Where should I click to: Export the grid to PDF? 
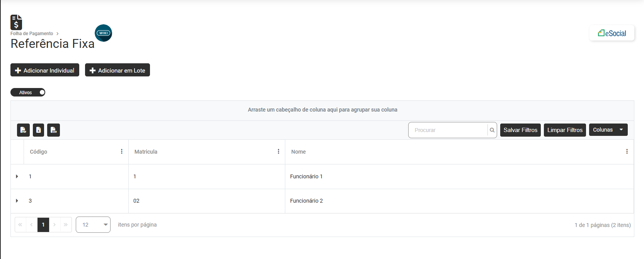tap(23, 130)
